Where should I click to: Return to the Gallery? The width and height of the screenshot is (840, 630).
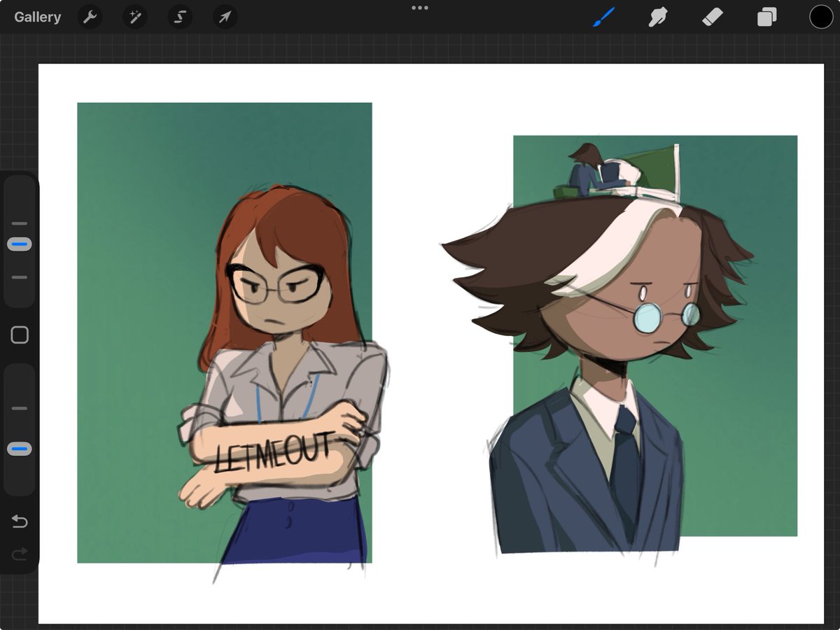click(36, 17)
